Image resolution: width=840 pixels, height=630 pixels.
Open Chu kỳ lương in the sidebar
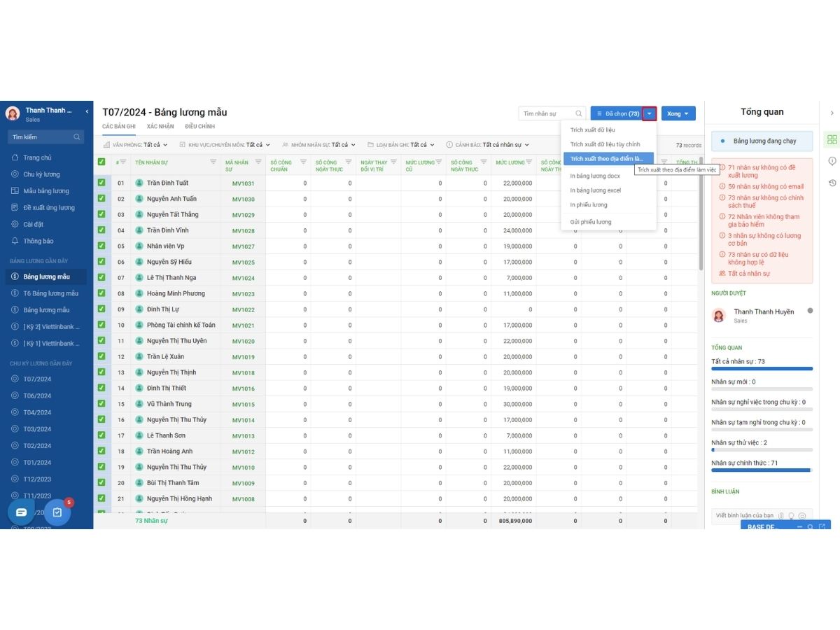[x=41, y=174]
